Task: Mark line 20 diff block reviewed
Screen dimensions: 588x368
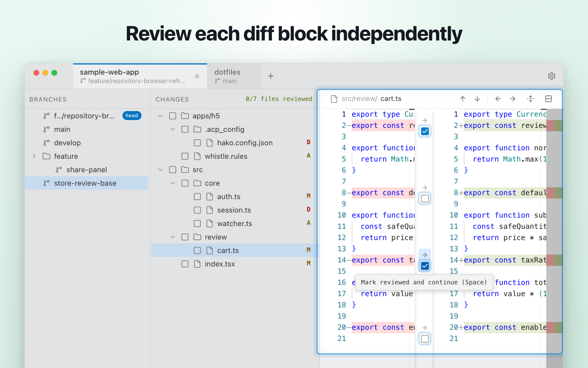Action: tap(425, 339)
